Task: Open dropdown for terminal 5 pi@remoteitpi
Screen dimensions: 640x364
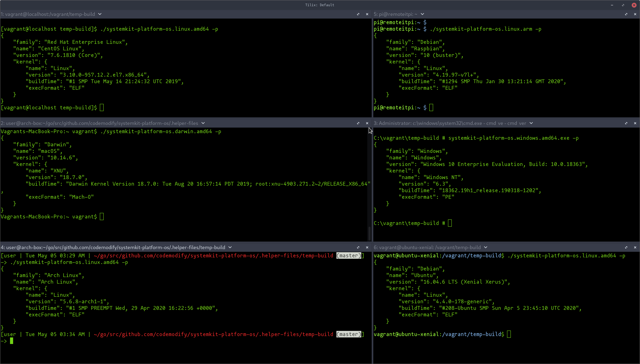Action: (x=422, y=14)
